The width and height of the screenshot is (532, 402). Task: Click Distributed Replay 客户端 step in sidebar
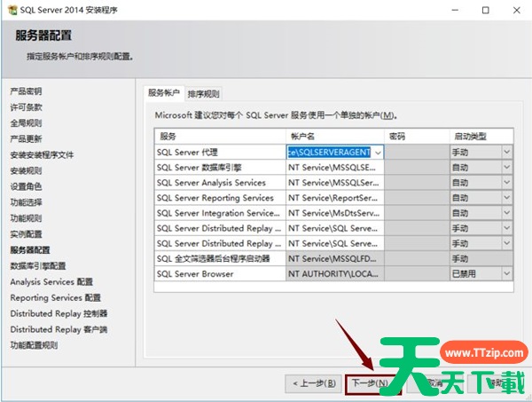59,329
